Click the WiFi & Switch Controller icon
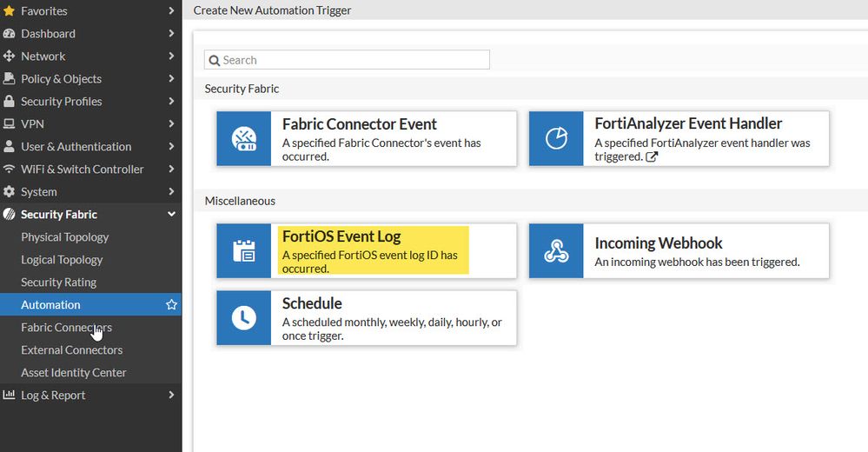 click(10, 169)
